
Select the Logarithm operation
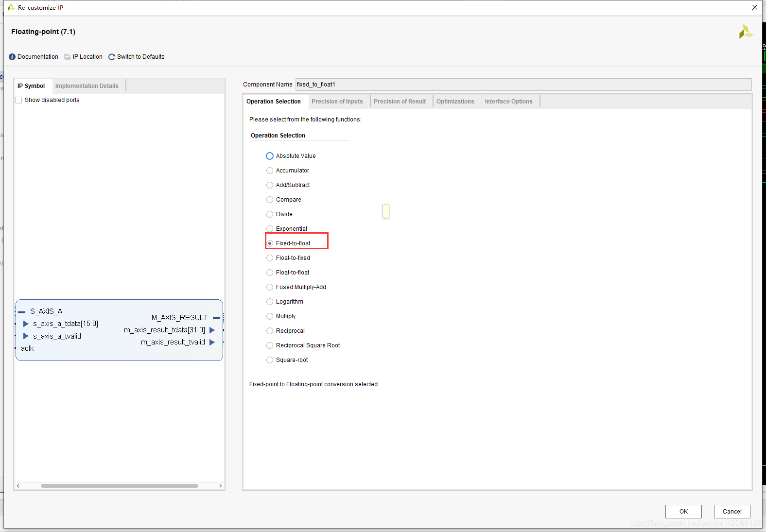pos(270,302)
